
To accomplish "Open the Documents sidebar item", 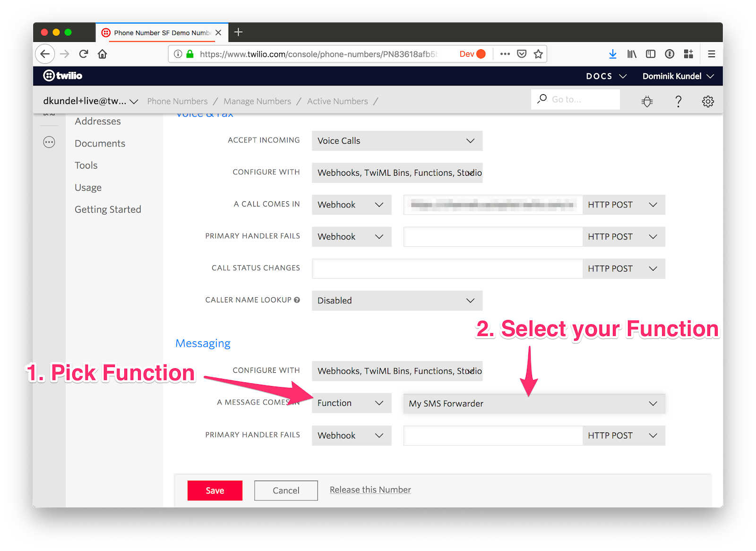I will [100, 144].
